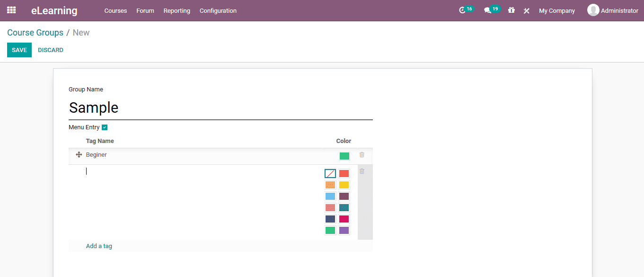Delete the Beginer tag via its trash icon
Viewport: 644px width, 277px height.
pyautogui.click(x=362, y=155)
